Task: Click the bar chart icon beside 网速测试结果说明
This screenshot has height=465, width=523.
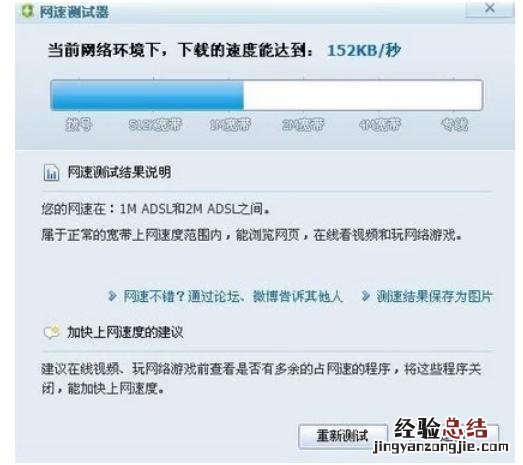Action: pos(51,173)
